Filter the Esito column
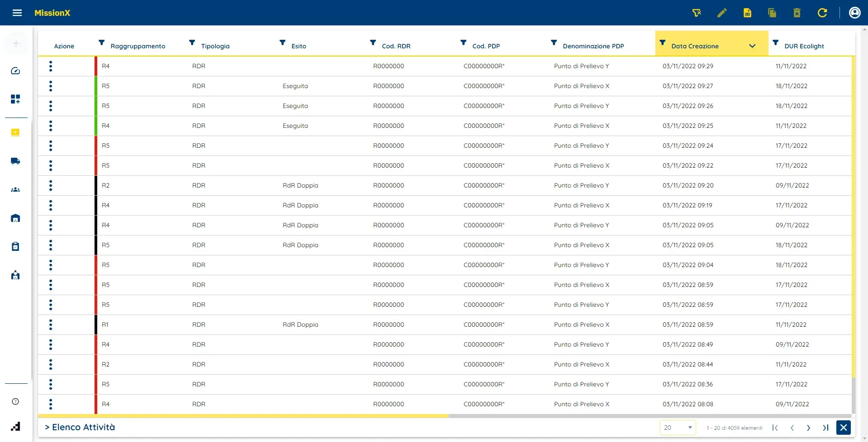This screenshot has height=442, width=868. (282, 42)
